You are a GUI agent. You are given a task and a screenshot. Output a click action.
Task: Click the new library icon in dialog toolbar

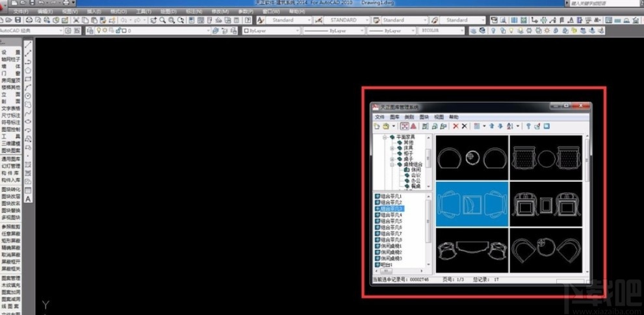(x=377, y=126)
